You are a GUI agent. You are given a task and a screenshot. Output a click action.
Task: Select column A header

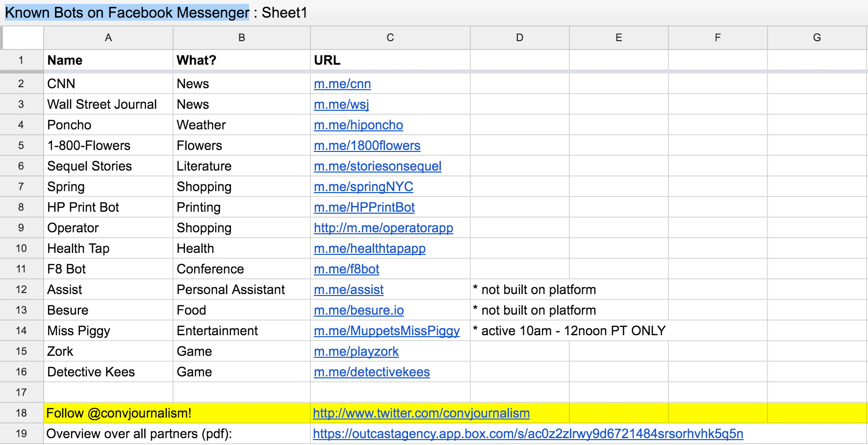click(x=108, y=37)
